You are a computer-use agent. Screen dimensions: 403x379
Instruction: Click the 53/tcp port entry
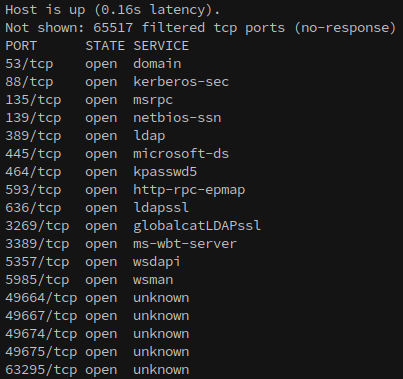(29, 64)
